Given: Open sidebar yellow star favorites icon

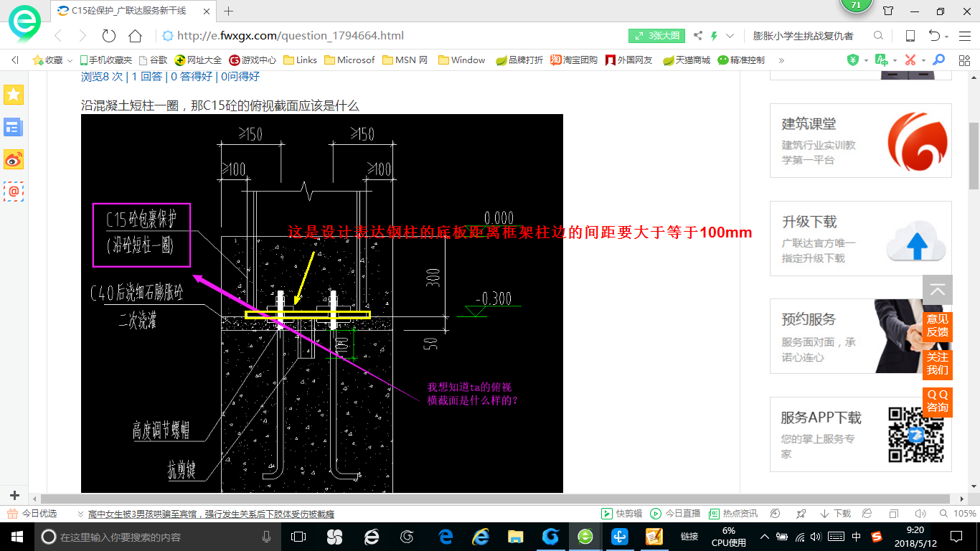Looking at the screenshot, I should coord(14,95).
